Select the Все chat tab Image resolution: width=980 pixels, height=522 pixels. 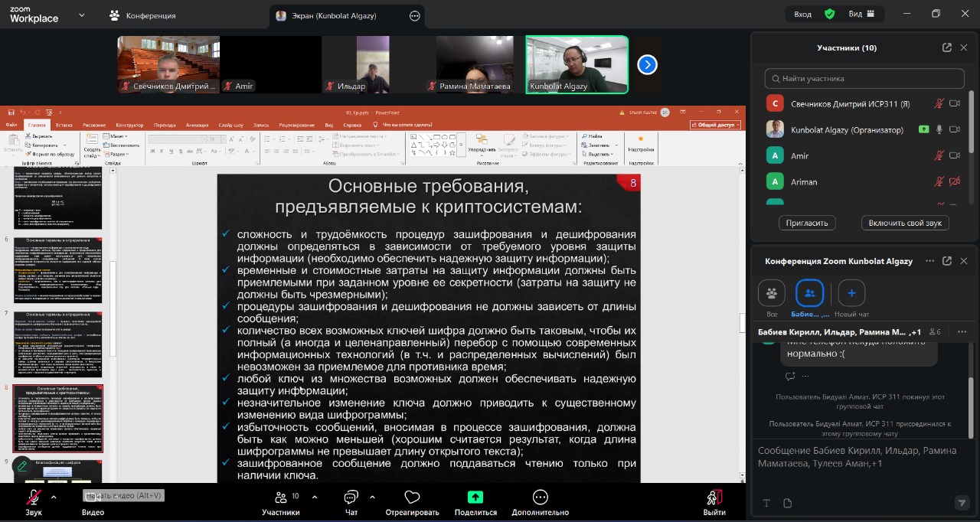pos(771,294)
